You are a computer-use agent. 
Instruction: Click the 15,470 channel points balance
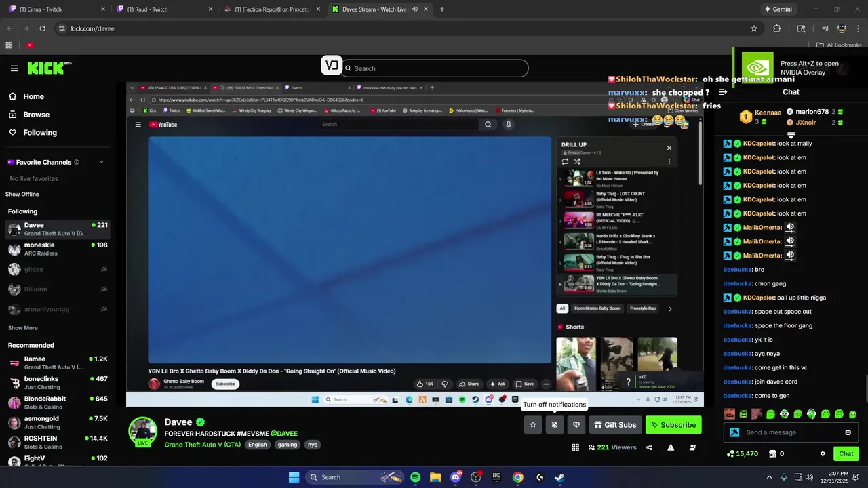click(742, 454)
